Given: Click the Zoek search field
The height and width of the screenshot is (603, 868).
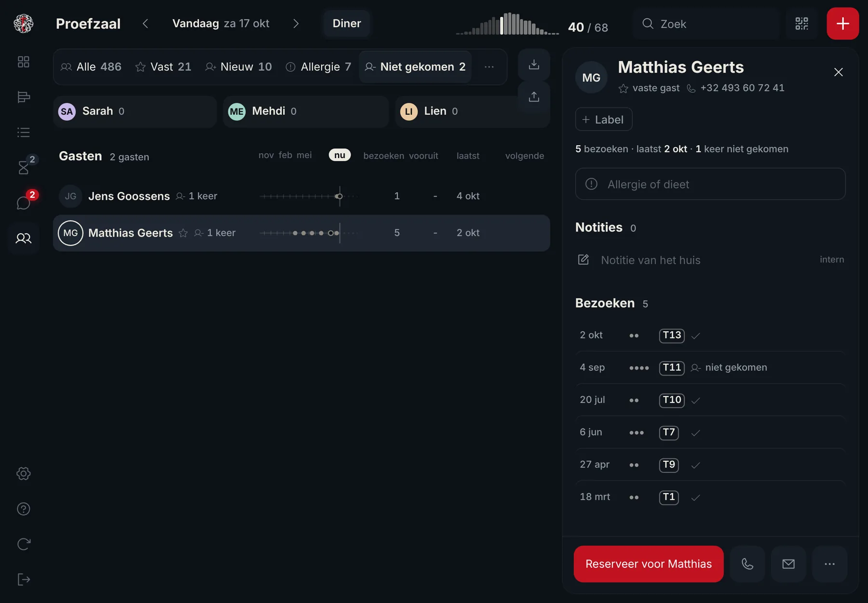Looking at the screenshot, I should click(706, 24).
